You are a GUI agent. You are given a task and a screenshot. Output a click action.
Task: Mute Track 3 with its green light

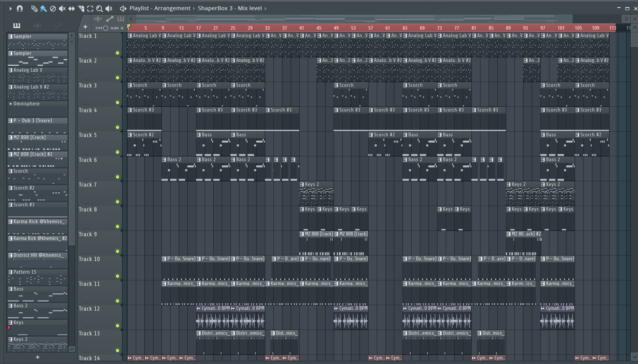[117, 102]
